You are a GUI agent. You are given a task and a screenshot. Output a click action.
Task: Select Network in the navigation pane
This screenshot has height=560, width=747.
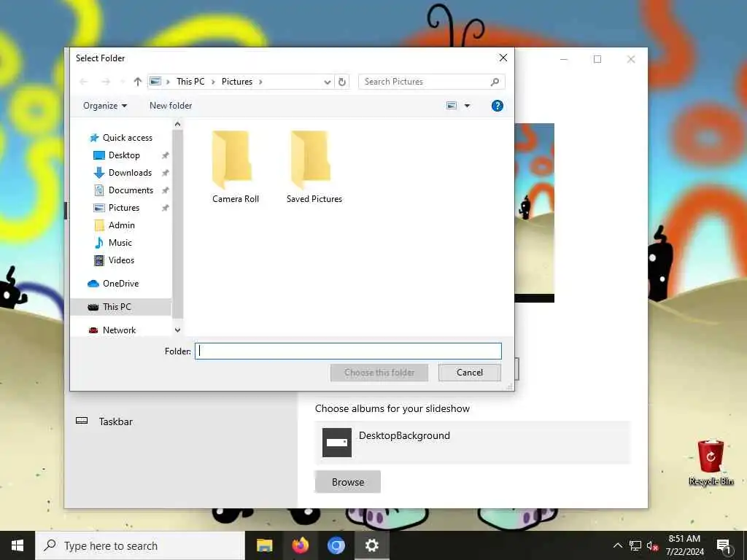(119, 330)
